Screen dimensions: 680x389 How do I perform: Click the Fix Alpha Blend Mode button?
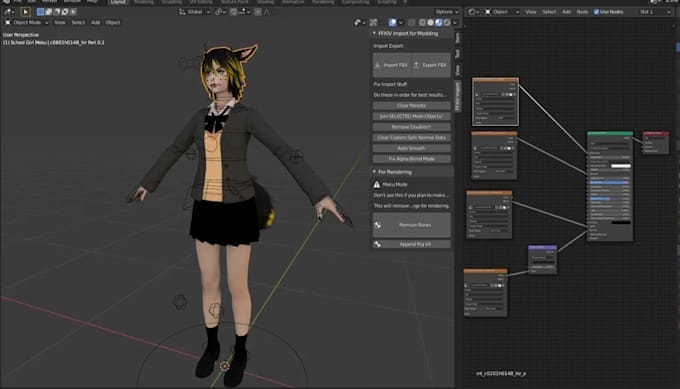[x=412, y=159]
